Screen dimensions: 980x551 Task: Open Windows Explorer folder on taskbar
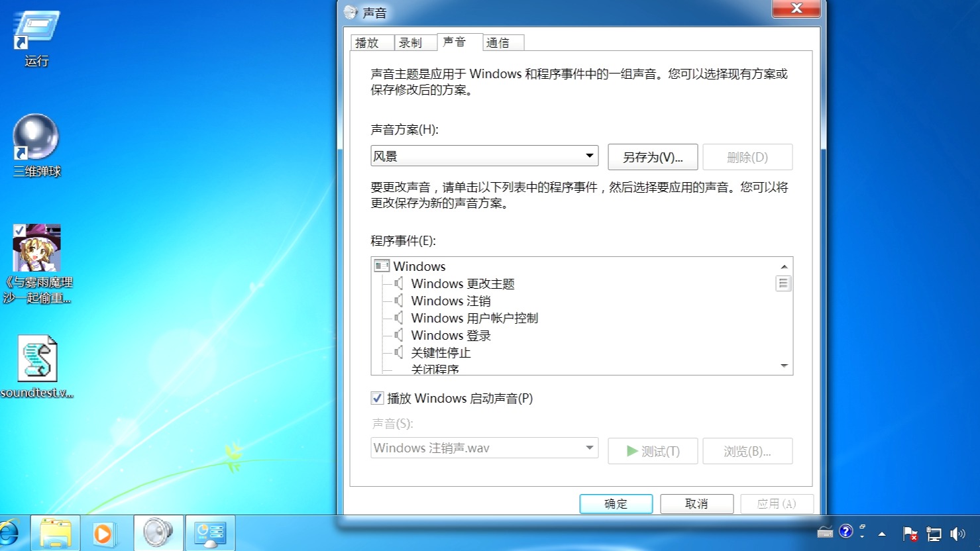tap(56, 533)
